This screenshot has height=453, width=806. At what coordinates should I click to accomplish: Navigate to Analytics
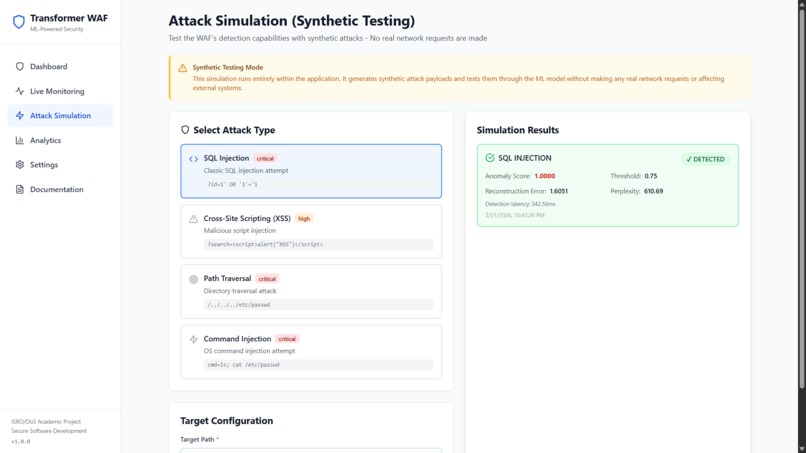(60, 140)
